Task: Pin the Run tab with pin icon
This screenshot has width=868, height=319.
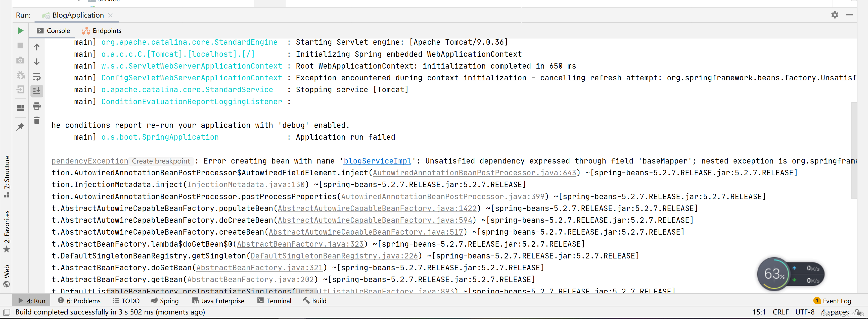Action: coord(21,127)
